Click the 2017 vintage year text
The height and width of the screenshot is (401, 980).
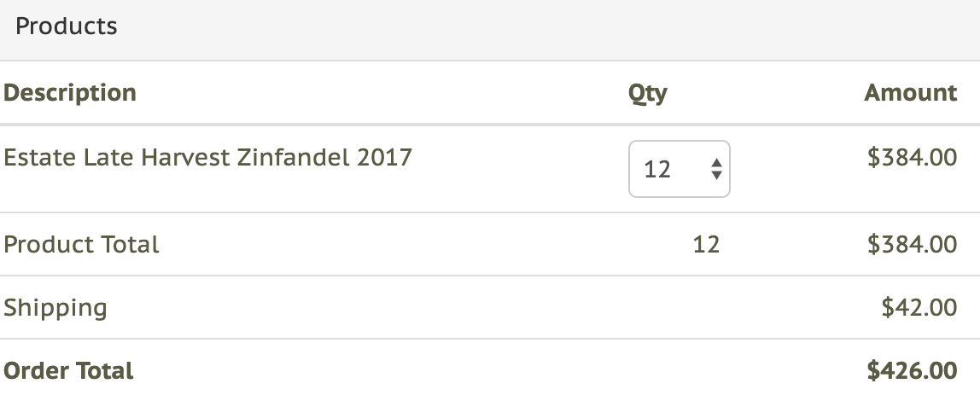pyautogui.click(x=383, y=158)
